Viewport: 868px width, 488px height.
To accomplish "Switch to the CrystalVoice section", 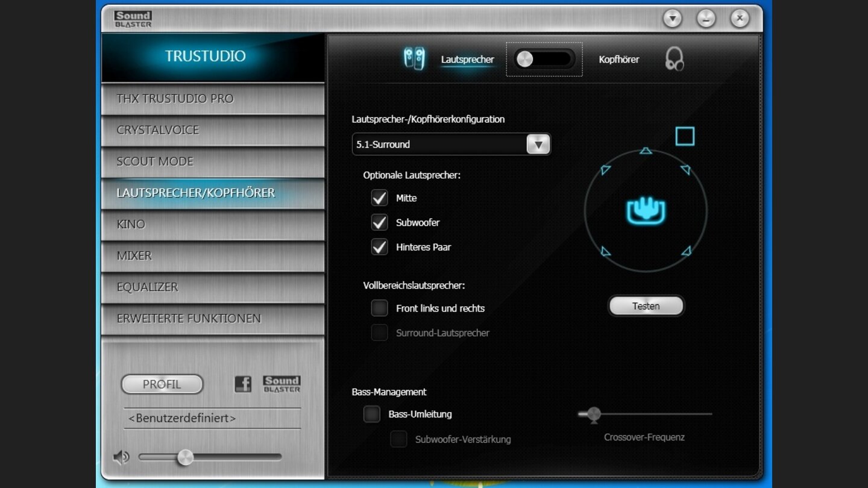I will [213, 130].
